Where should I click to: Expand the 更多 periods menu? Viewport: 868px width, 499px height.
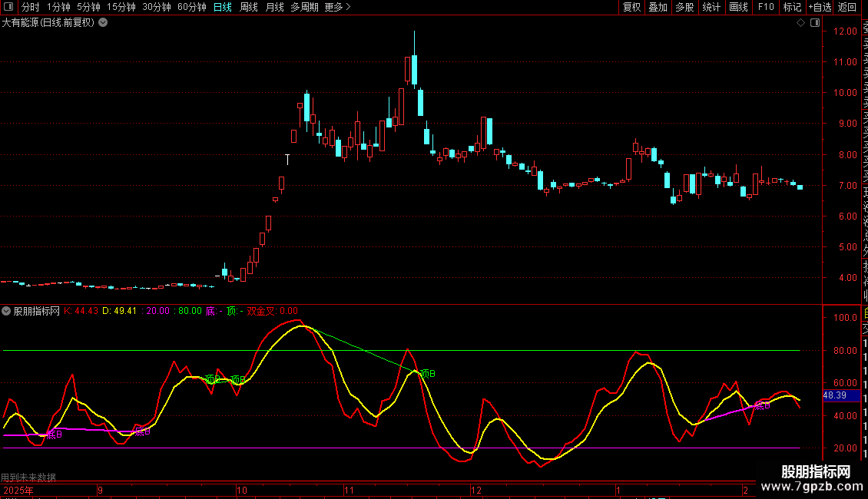coord(337,8)
